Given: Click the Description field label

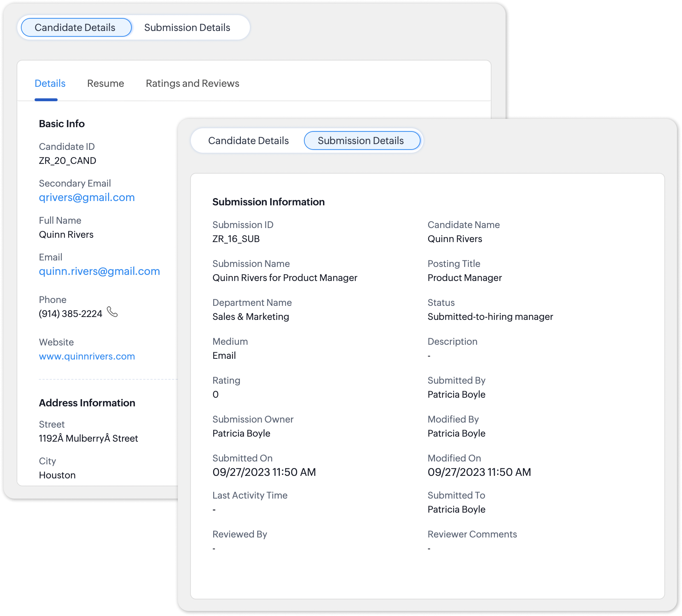Looking at the screenshot, I should click(453, 342).
